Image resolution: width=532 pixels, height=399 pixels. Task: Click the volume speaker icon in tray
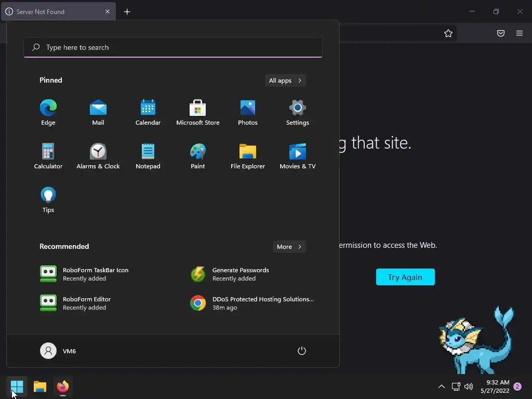[x=469, y=387]
